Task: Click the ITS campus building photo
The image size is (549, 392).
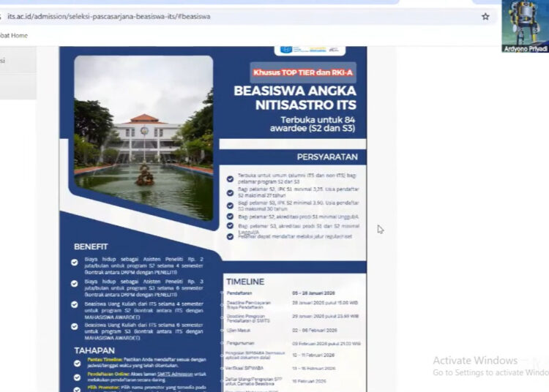Action: (143, 138)
